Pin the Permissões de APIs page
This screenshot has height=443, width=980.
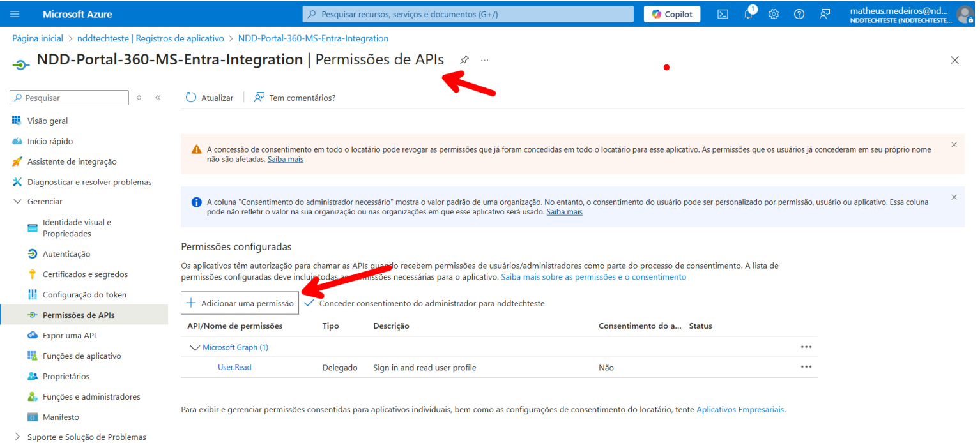pyautogui.click(x=464, y=60)
